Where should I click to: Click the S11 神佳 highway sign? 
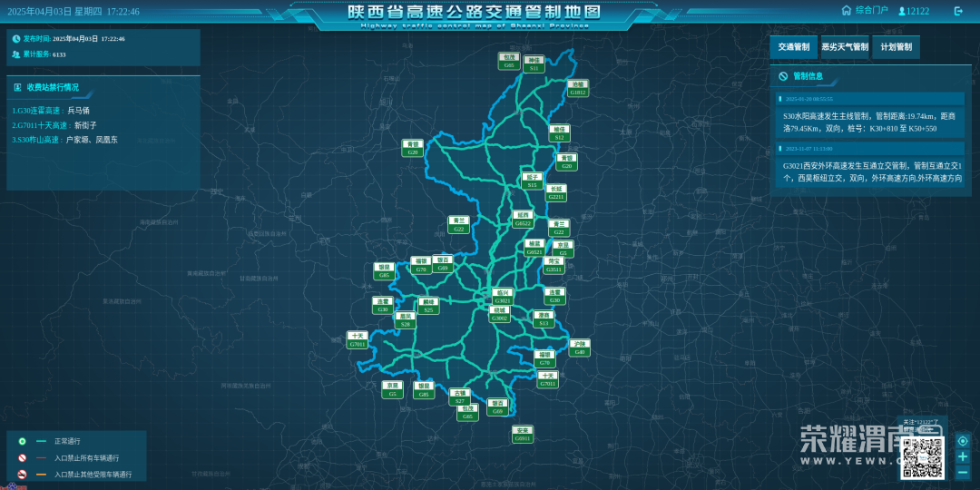534,64
